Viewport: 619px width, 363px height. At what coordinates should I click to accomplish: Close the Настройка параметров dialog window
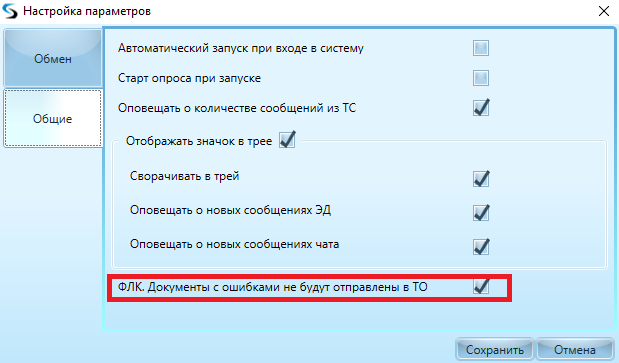[x=604, y=11]
